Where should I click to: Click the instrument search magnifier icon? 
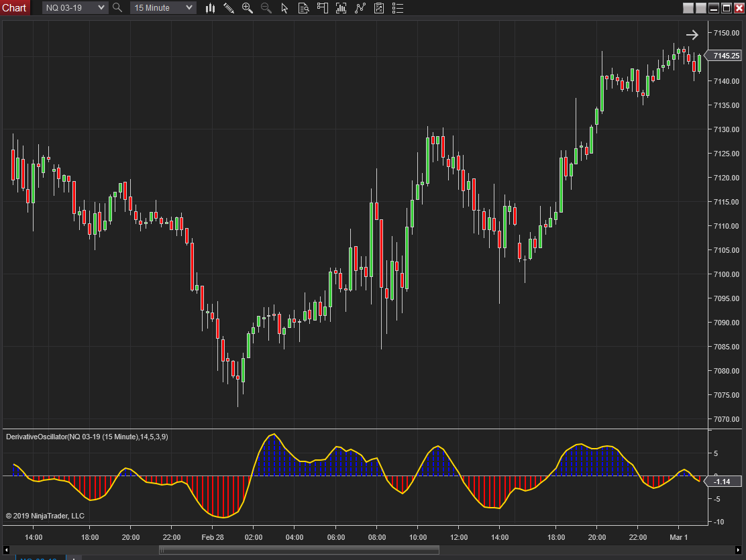(117, 7)
